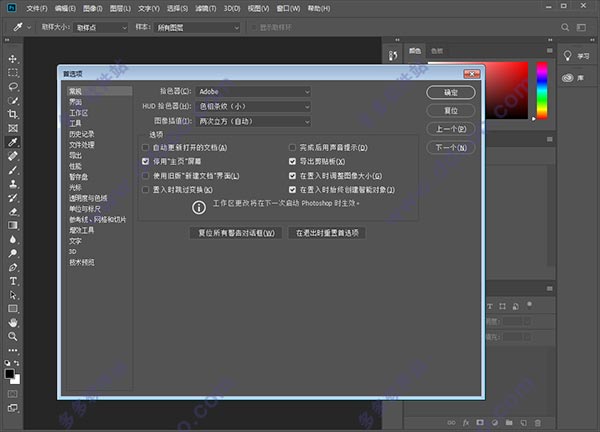Click the 确定 button
This screenshot has width=600, height=432.
451,93
